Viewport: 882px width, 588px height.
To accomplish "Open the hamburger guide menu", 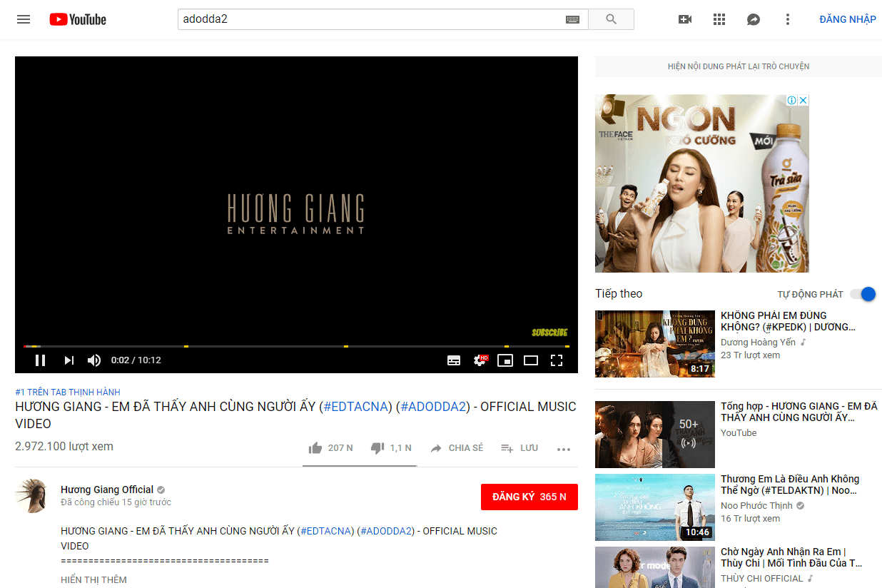I will 24,19.
